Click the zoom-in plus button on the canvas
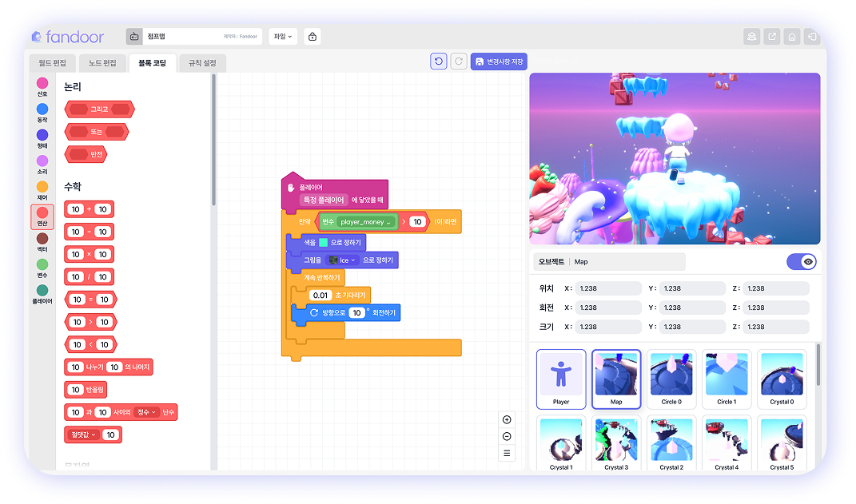 click(507, 419)
